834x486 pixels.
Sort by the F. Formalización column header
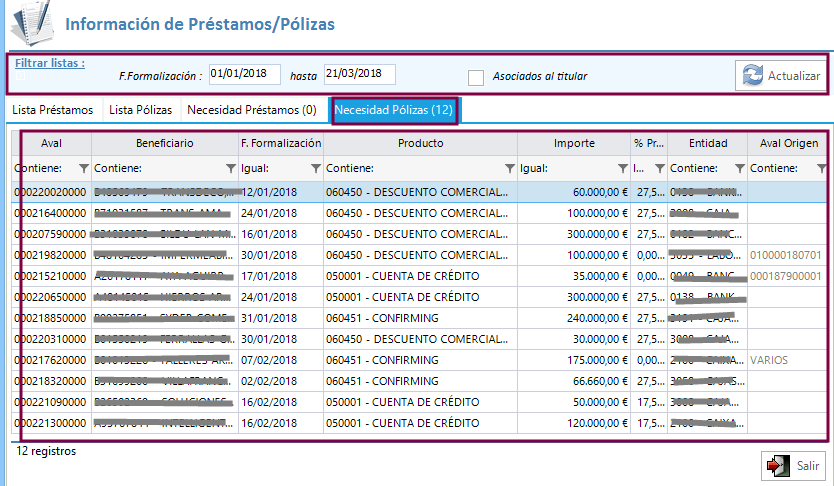(x=281, y=143)
